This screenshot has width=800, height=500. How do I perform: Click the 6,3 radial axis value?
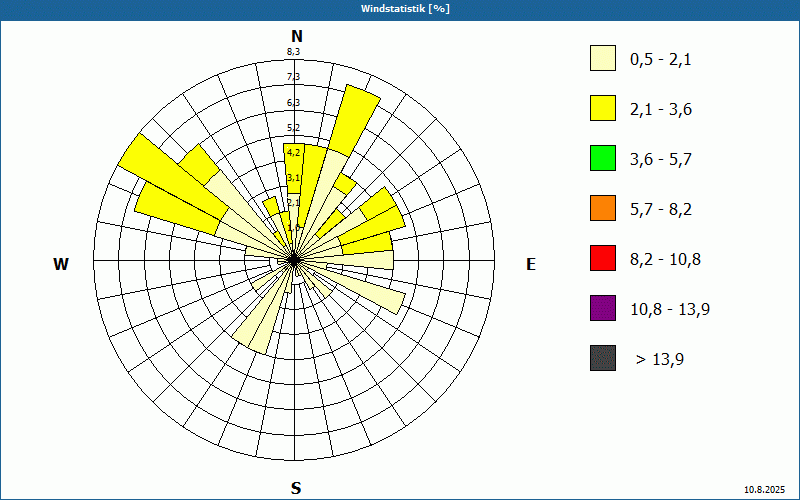[293, 103]
